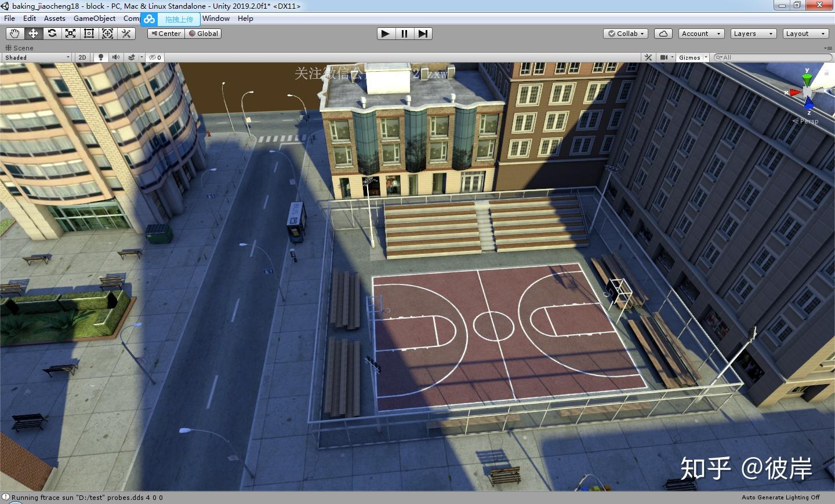Pause the game
Screen dimensions: 835x504
point(404,34)
